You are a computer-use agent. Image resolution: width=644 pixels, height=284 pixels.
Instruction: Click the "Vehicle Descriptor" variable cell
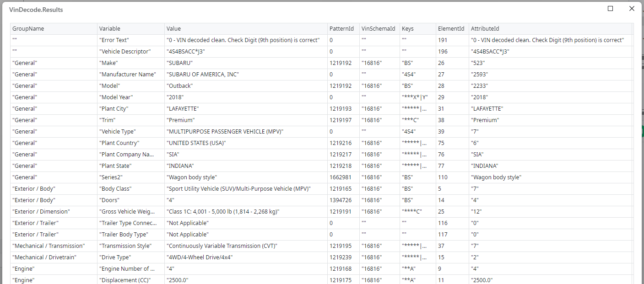pyautogui.click(x=124, y=52)
